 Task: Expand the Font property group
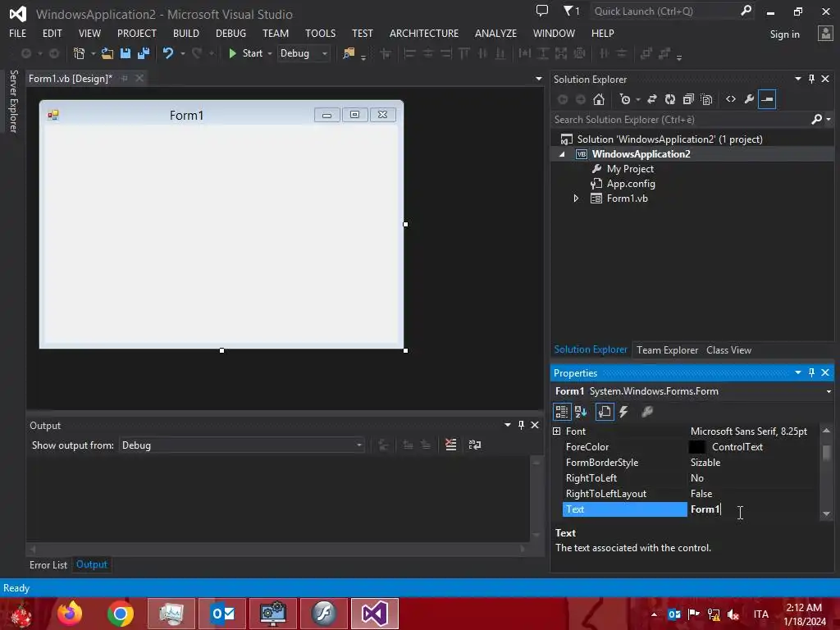click(x=557, y=431)
